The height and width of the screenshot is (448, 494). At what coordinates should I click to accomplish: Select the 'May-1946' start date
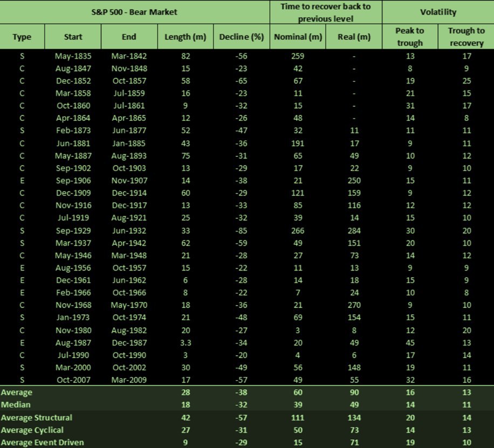click(73, 256)
